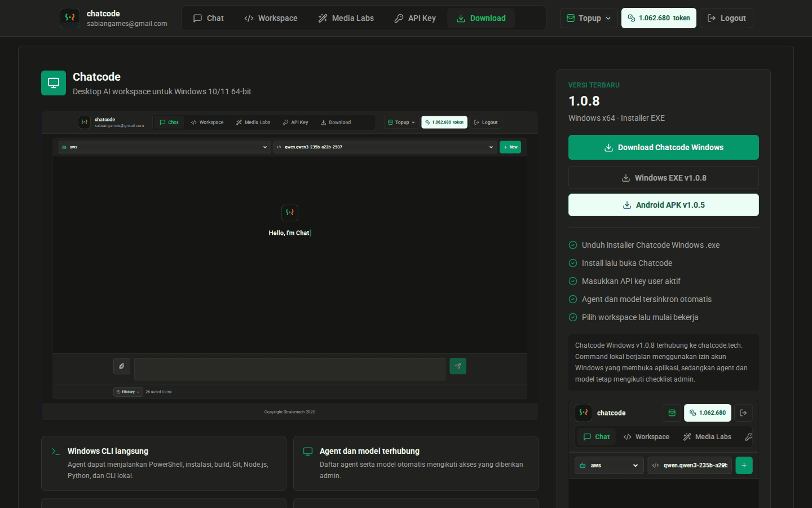Viewport: 812px width, 508px height.
Task: Click the 1.062.680 token balance button in top header
Action: (x=659, y=18)
